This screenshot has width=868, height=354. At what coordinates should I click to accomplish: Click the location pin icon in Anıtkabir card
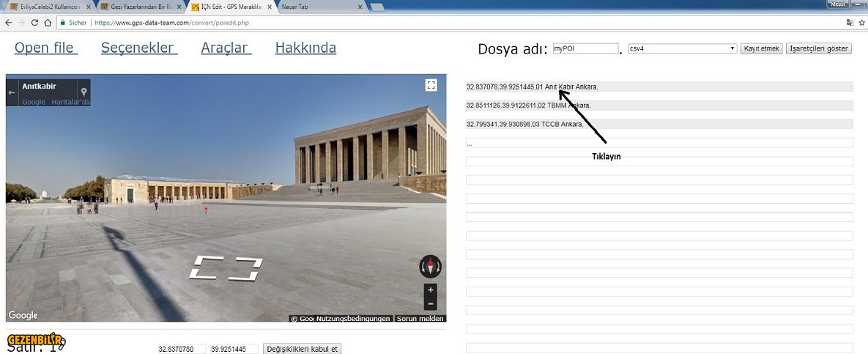click(84, 92)
